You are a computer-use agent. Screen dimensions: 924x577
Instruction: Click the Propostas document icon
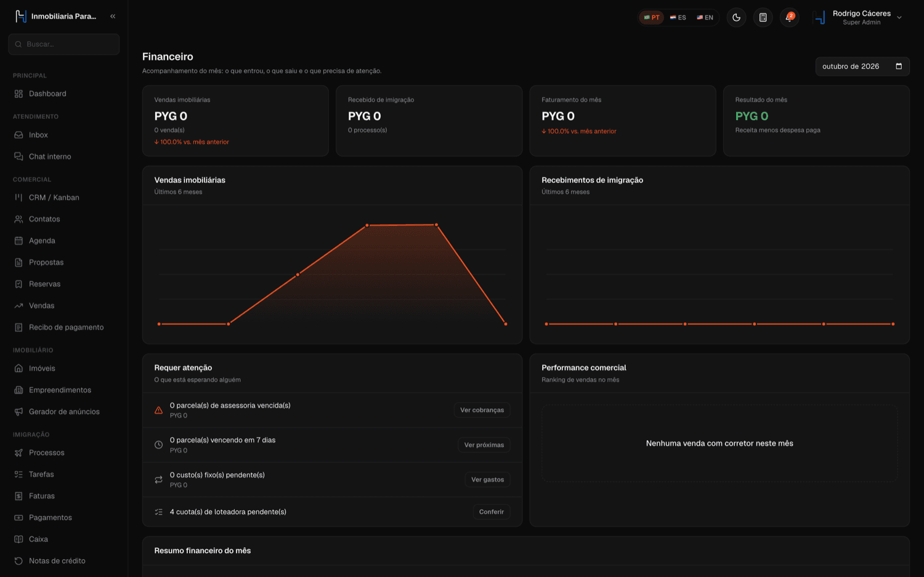(x=18, y=262)
